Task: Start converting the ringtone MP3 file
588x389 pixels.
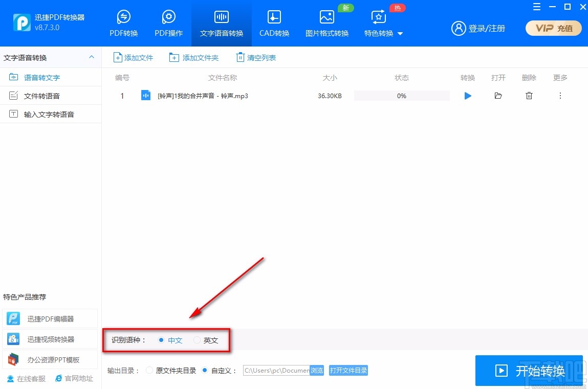Action: (x=467, y=96)
